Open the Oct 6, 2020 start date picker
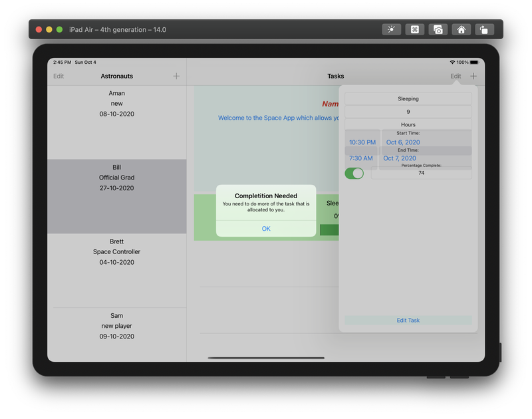The height and width of the screenshot is (419, 532). pyautogui.click(x=402, y=142)
